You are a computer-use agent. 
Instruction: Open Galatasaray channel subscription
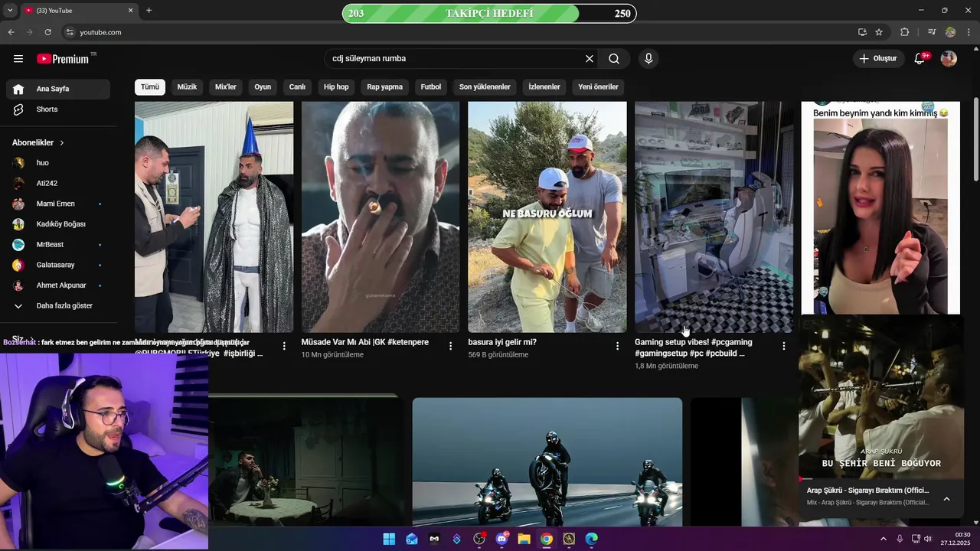pos(58,265)
